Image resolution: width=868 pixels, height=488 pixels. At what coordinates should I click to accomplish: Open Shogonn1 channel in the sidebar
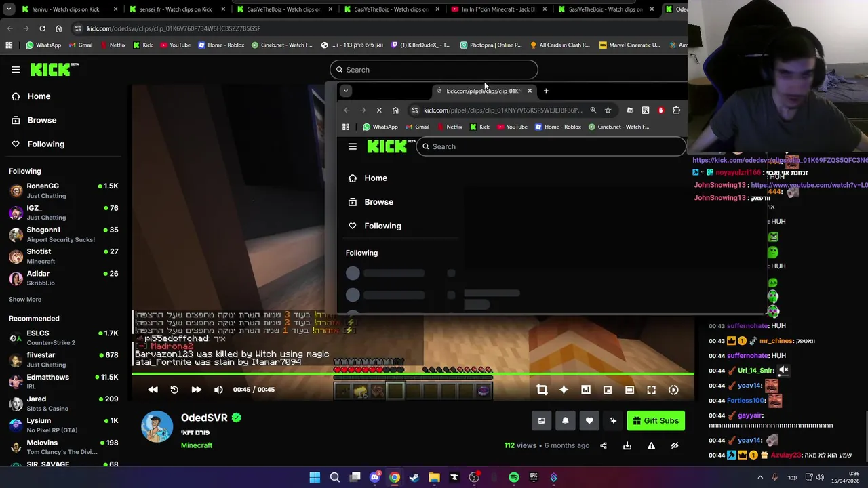64,235
